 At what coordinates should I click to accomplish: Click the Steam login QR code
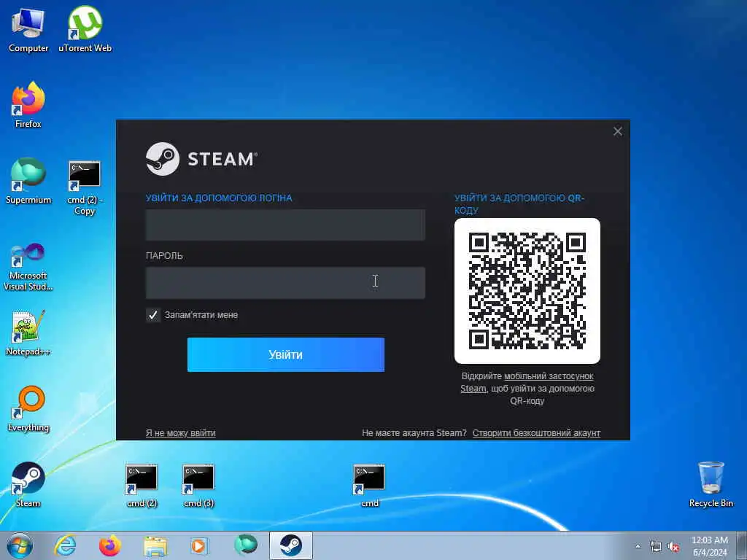(x=527, y=291)
